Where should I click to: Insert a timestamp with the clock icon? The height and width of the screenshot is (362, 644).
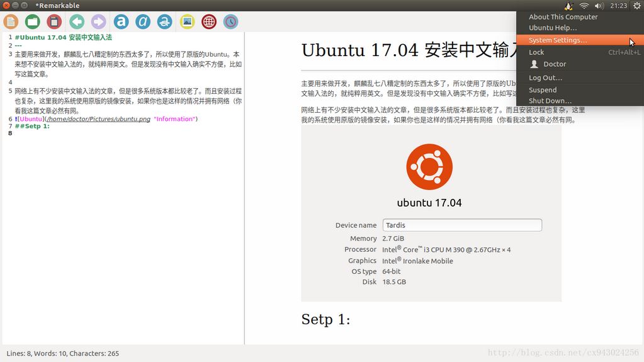pos(231,22)
